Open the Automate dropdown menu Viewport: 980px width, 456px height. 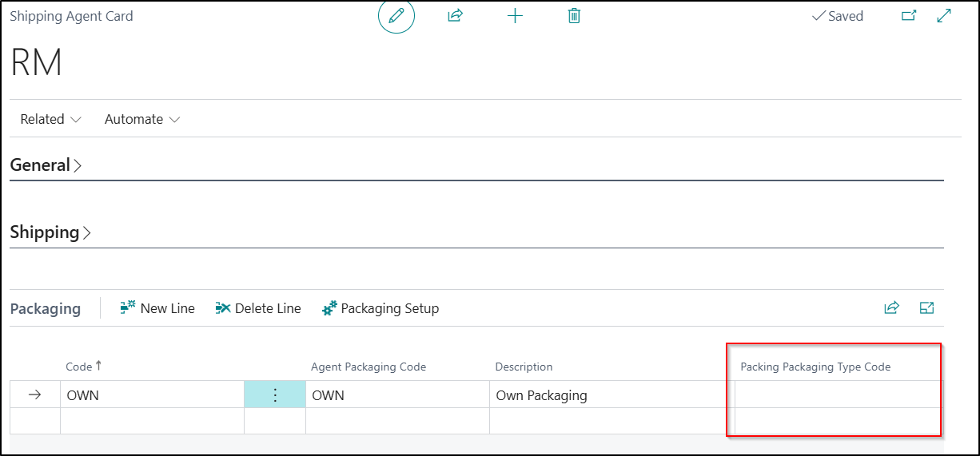(x=142, y=119)
